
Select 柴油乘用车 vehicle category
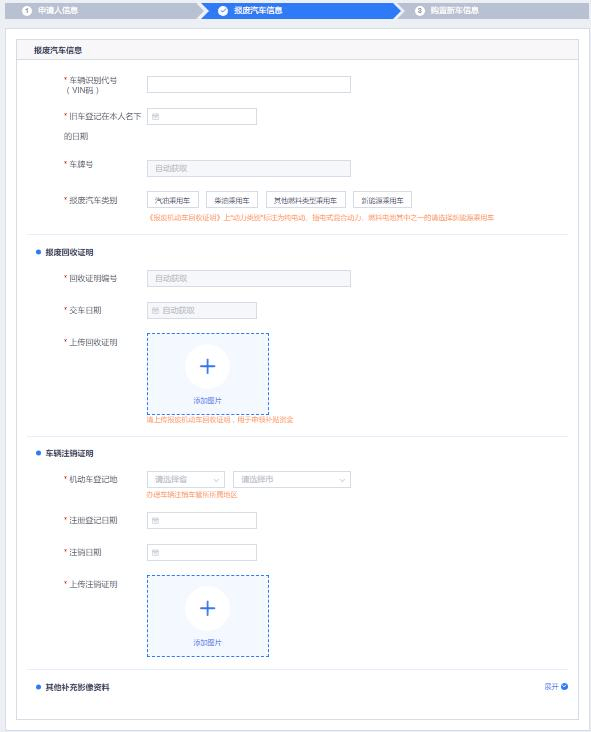coord(232,200)
